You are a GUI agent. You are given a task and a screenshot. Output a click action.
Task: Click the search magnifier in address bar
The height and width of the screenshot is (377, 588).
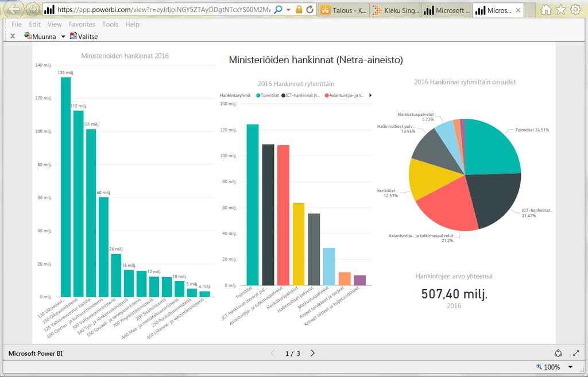[278, 10]
